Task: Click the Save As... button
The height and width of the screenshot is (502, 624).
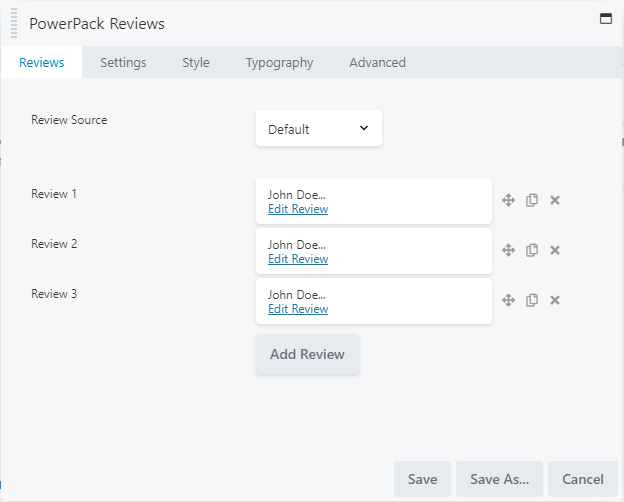Action: 499,479
